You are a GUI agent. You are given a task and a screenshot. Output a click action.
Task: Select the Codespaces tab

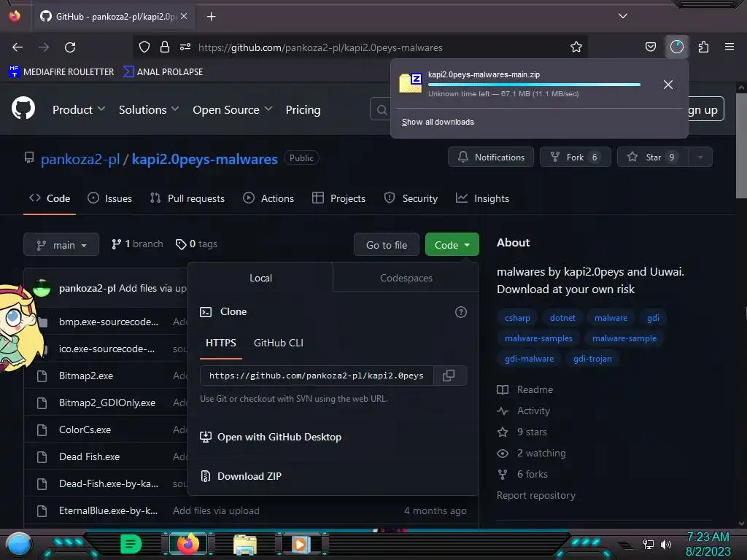pyautogui.click(x=406, y=278)
